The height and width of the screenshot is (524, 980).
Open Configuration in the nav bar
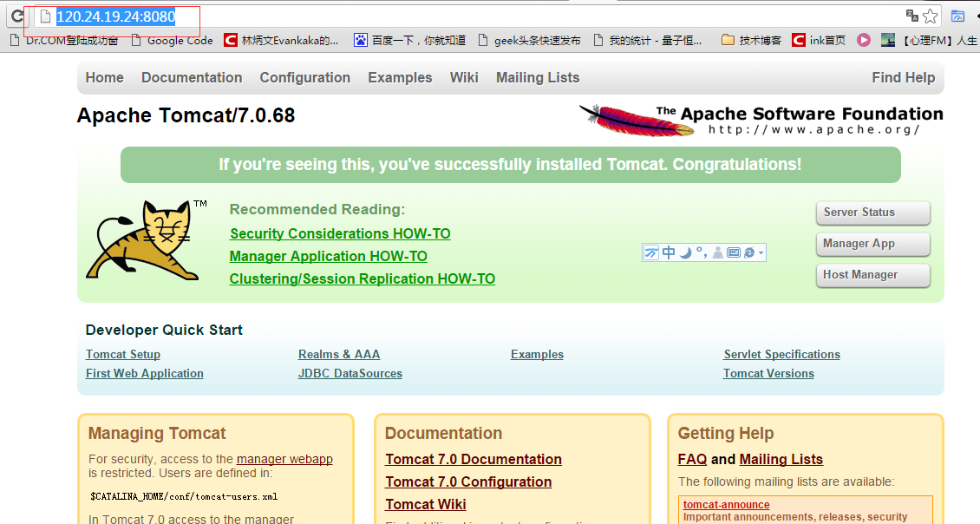coord(305,77)
